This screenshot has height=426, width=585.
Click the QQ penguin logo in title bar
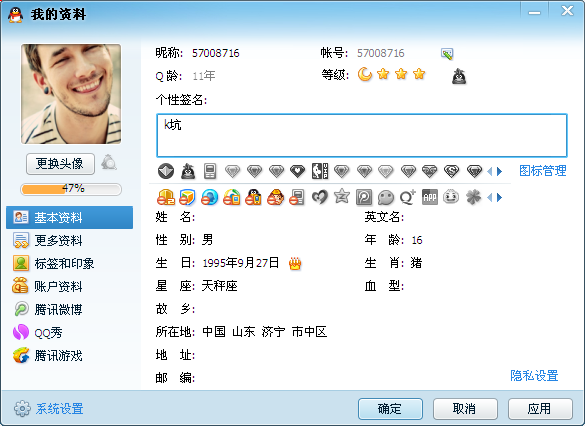15,15
